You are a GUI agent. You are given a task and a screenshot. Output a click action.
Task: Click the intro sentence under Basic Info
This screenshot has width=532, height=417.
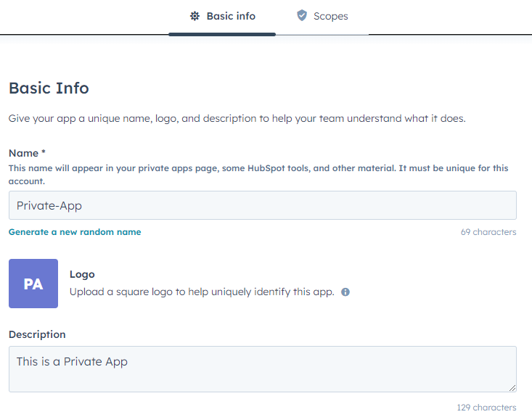(237, 118)
